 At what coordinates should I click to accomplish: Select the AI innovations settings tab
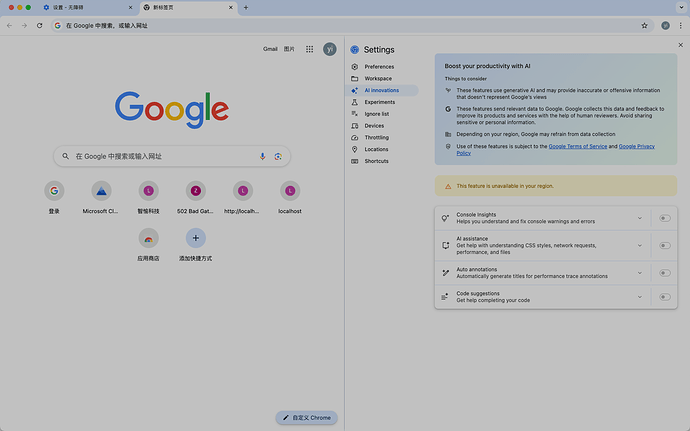coord(382,90)
